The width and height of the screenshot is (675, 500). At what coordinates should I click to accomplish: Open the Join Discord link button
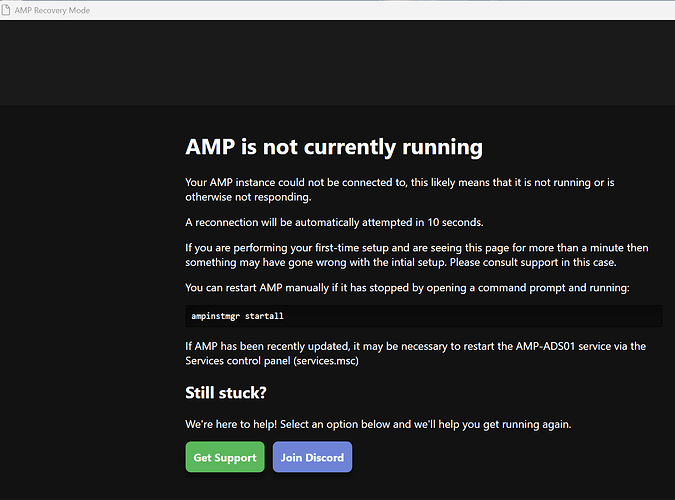click(312, 457)
